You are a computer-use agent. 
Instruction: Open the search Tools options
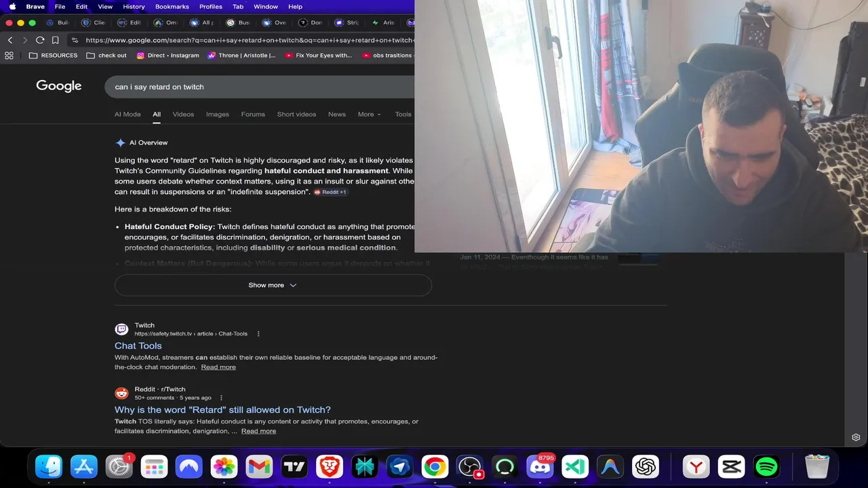point(403,114)
